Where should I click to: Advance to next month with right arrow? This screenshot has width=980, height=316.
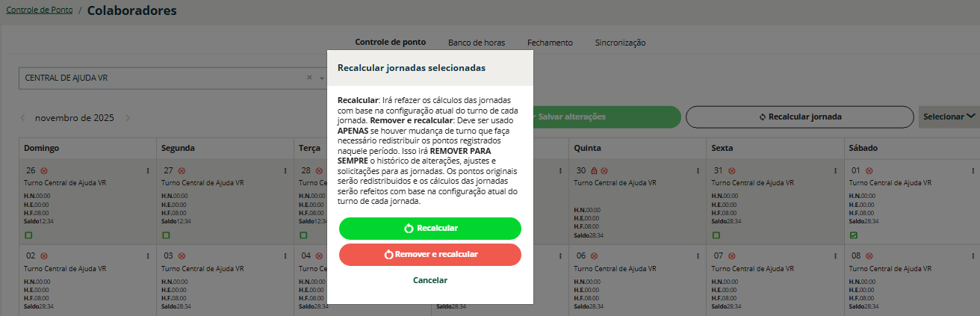pos(128,117)
